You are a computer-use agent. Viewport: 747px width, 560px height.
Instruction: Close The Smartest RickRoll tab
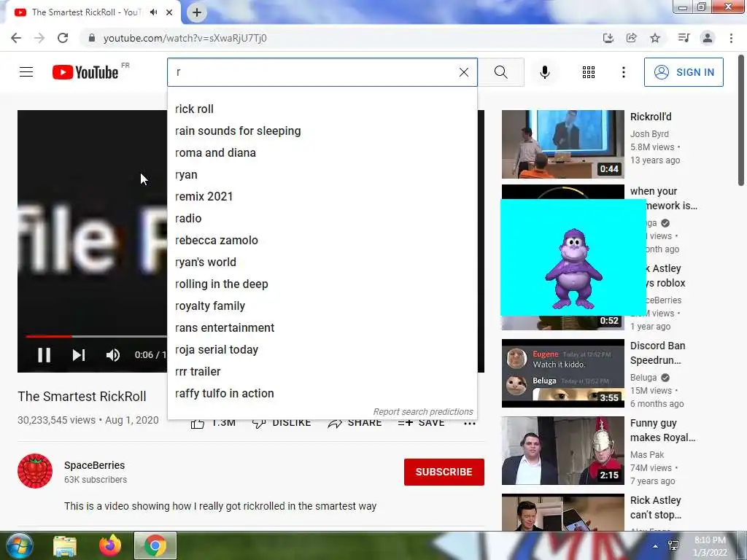[x=169, y=12]
